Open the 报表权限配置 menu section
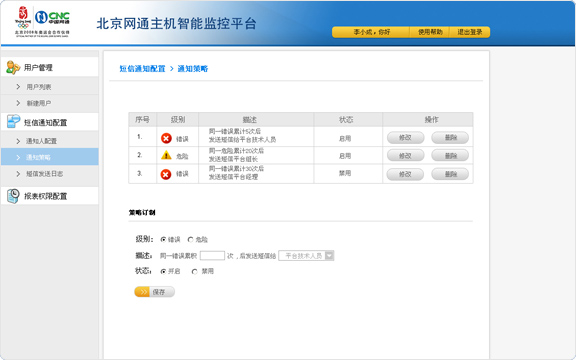Image resolution: width=576 pixels, height=360 pixels. (50, 196)
